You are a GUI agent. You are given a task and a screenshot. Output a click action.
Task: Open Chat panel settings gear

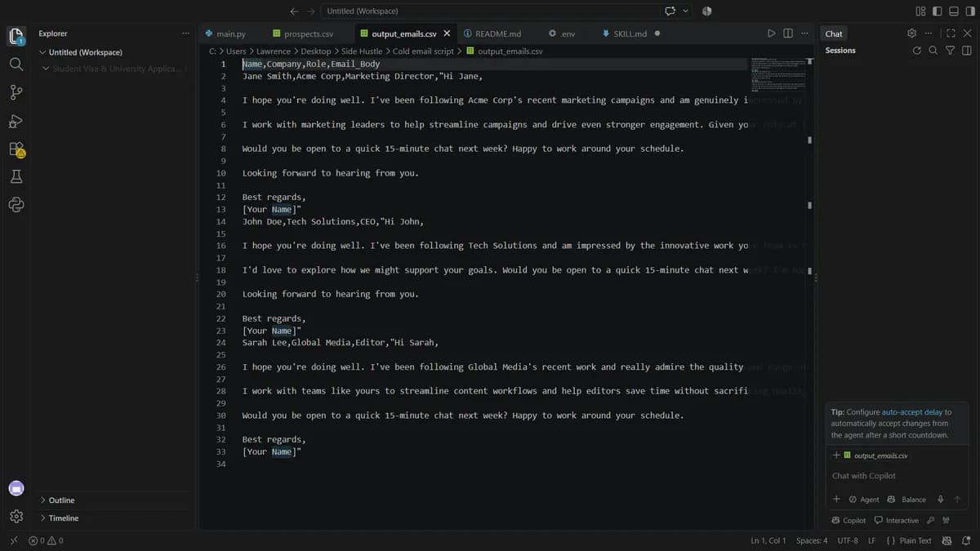coord(911,33)
